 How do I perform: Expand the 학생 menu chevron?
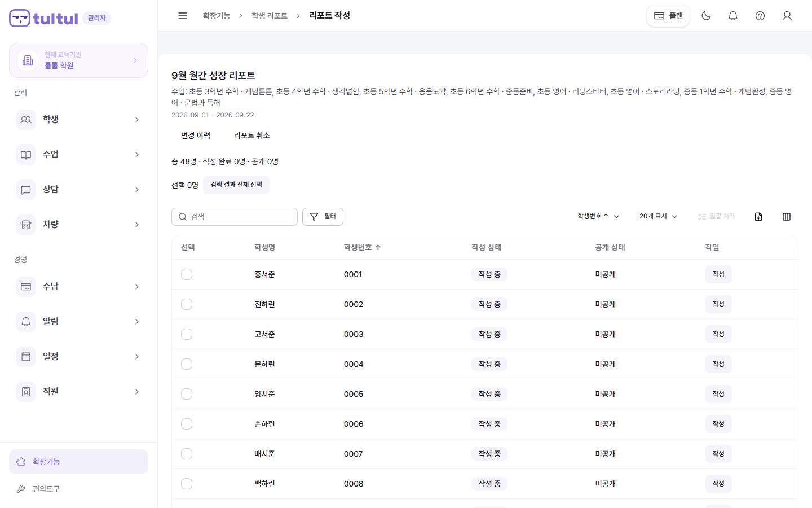point(137,120)
